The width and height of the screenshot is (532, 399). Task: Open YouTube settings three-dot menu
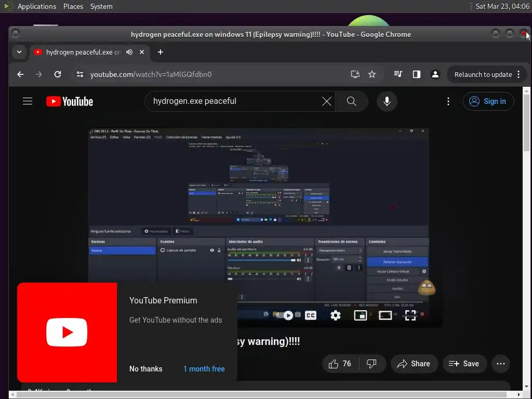tap(448, 101)
